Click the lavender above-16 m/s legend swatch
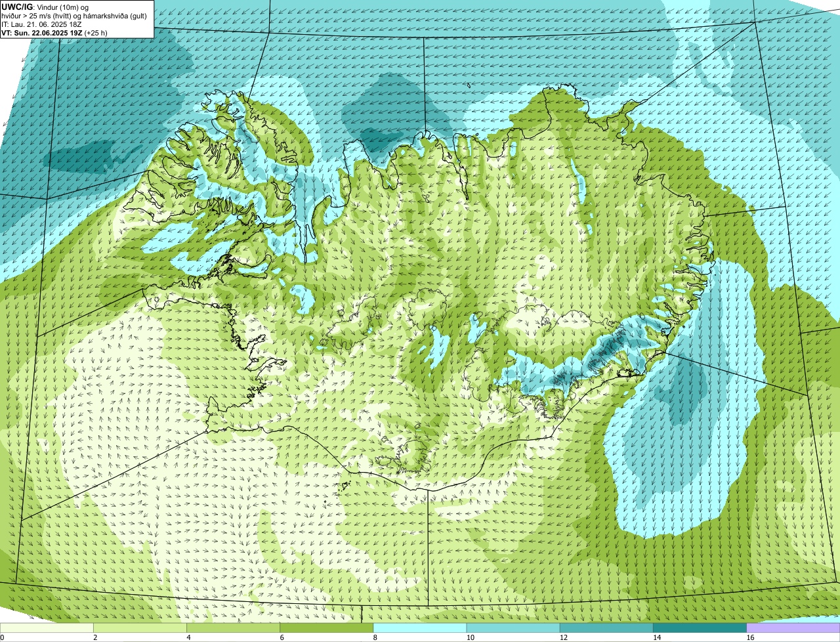The image size is (840, 642). (793, 628)
